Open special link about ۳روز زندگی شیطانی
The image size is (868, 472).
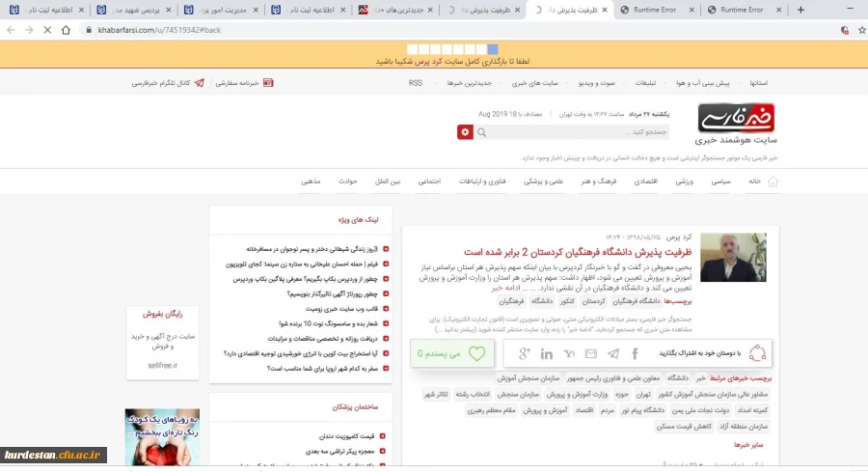click(x=312, y=249)
